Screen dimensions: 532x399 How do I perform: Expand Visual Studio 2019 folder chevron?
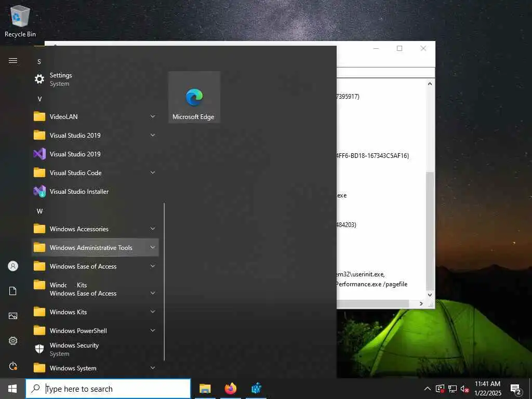(153, 136)
